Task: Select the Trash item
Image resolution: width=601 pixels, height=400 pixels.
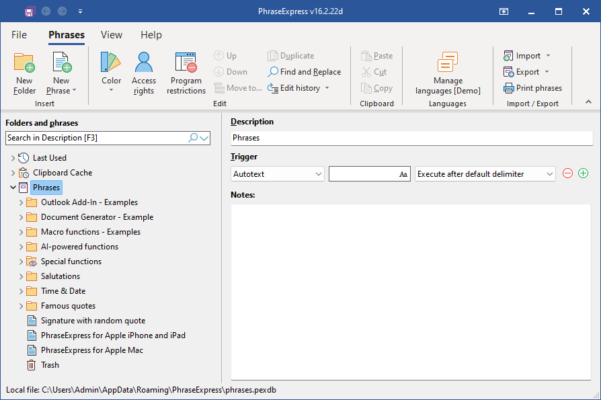Action: (50, 365)
